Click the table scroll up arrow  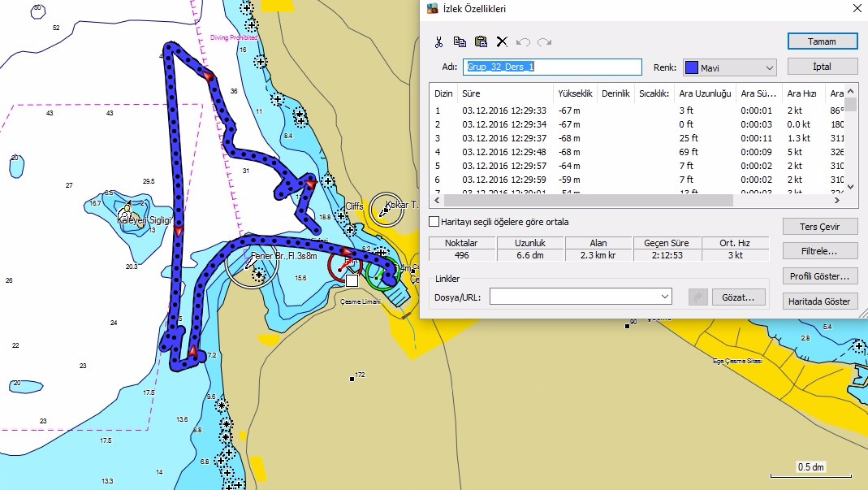[851, 91]
